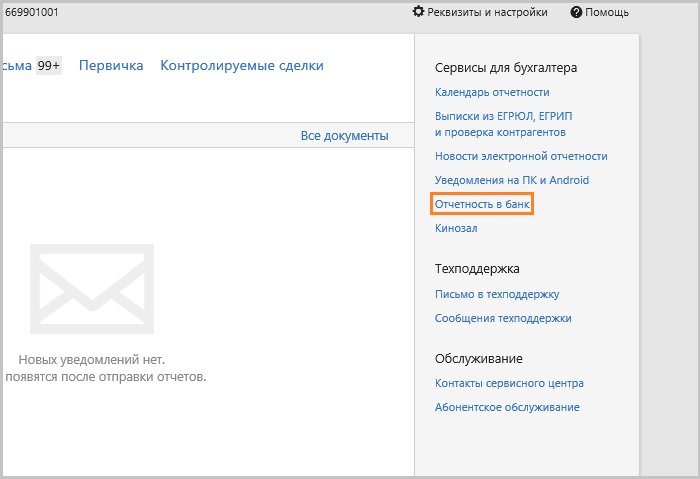Open Реквизиты и настройки

487,12
